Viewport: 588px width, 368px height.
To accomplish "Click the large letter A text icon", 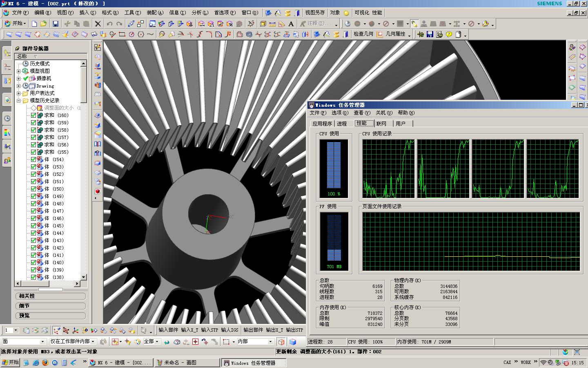I will click(291, 24).
